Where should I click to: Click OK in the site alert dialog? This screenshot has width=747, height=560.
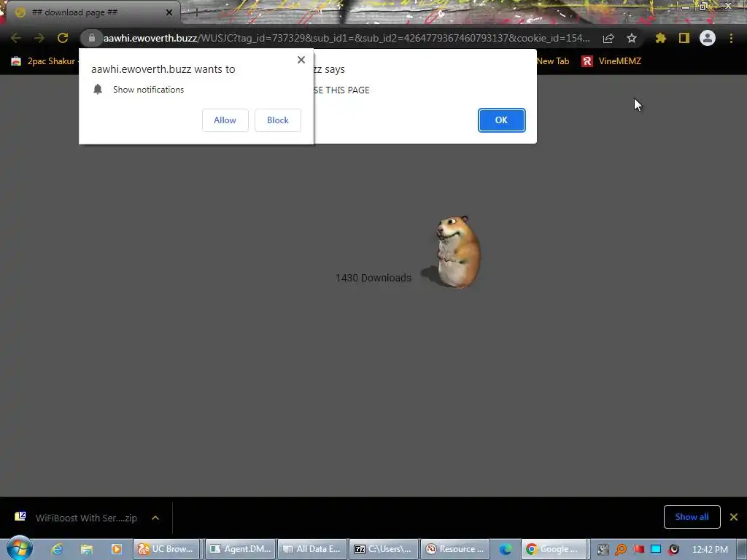pyautogui.click(x=501, y=120)
